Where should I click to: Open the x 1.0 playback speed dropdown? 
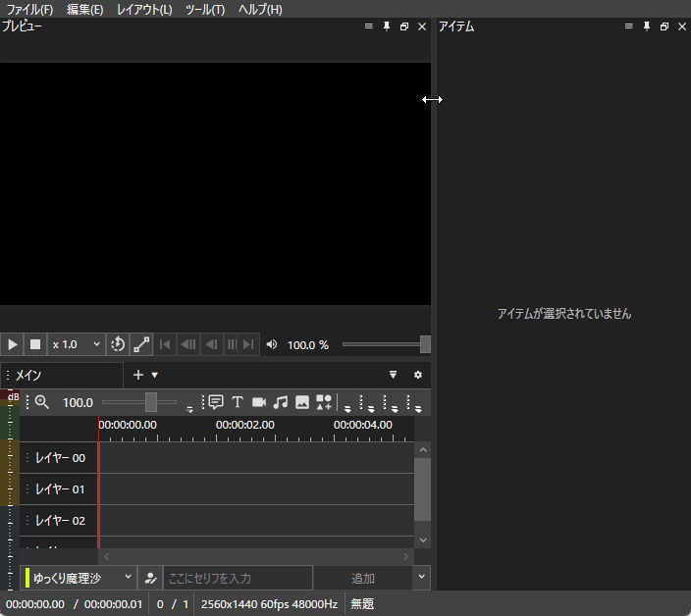77,344
